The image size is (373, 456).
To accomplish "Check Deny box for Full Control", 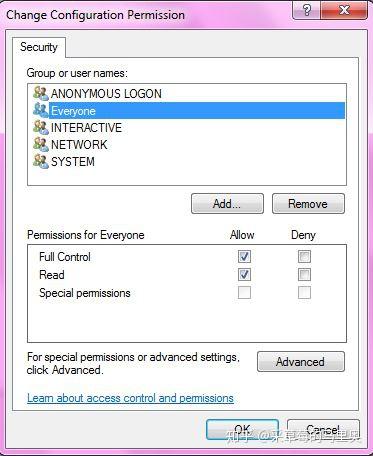I will (304, 256).
